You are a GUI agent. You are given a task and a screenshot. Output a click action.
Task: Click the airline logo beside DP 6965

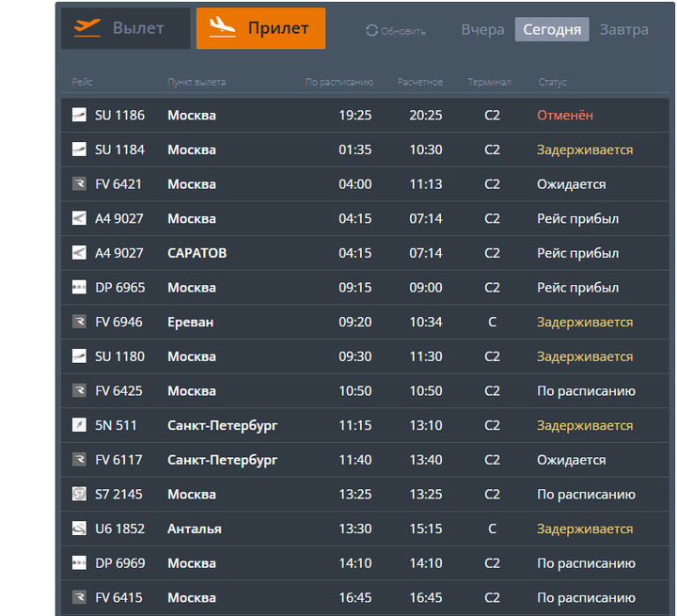[79, 288]
